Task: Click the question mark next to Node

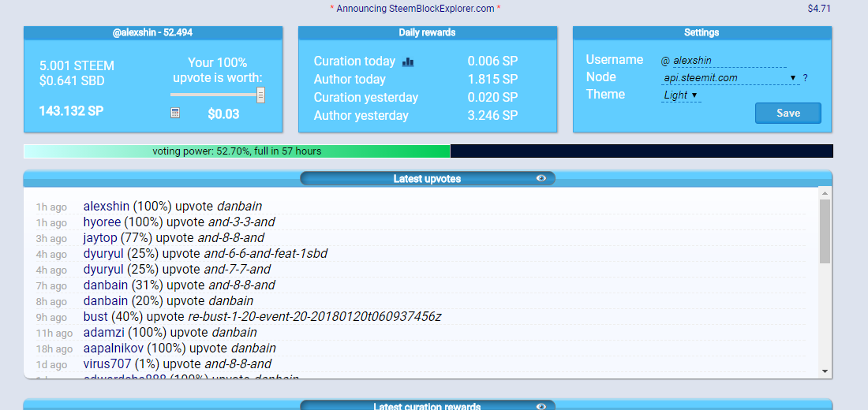Action: click(x=805, y=78)
